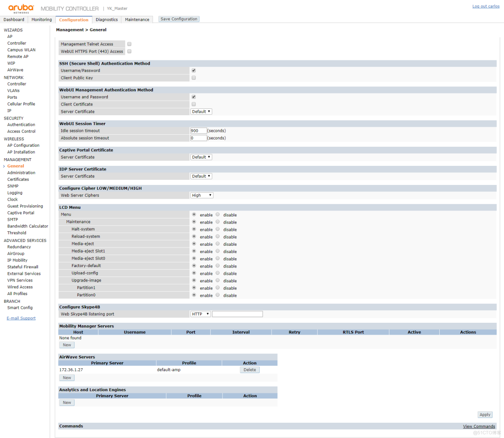Open All Profiles in sidebar
504x438 pixels.
[17, 294]
